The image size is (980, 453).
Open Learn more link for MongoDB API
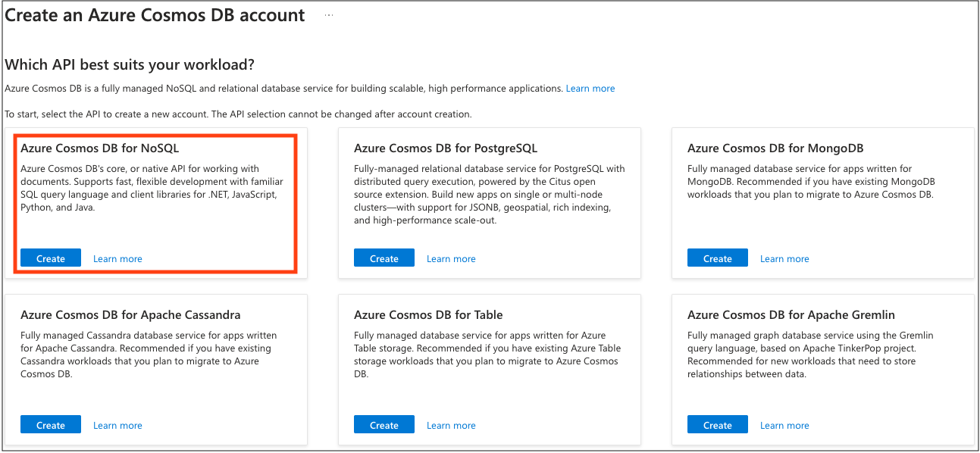click(784, 259)
